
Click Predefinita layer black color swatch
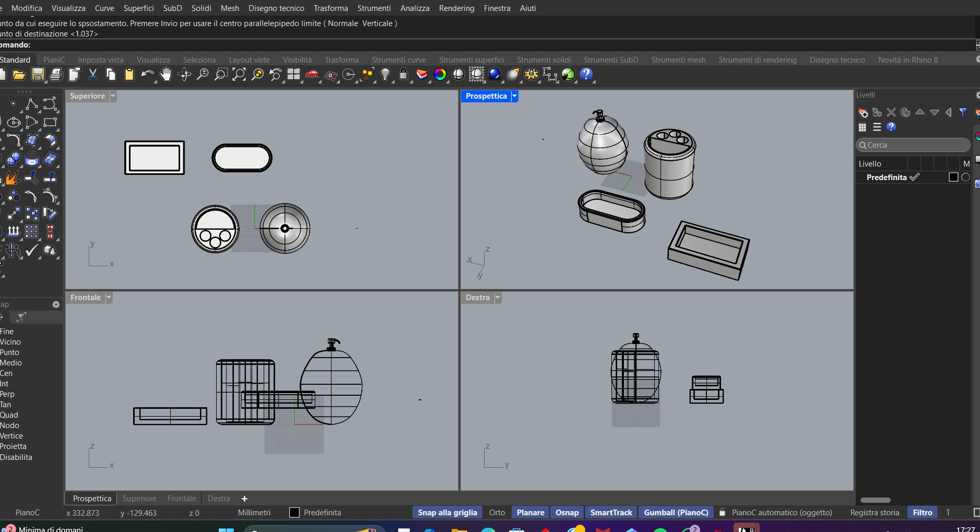click(x=953, y=178)
